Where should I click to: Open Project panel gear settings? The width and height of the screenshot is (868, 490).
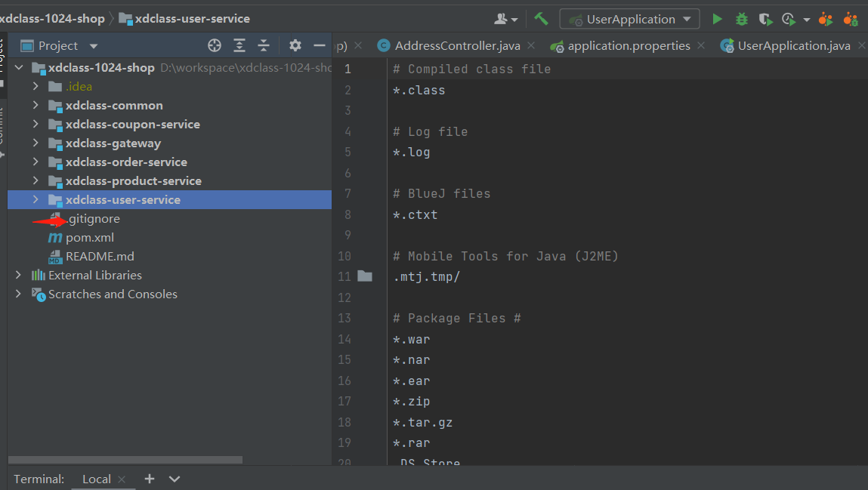tap(295, 46)
